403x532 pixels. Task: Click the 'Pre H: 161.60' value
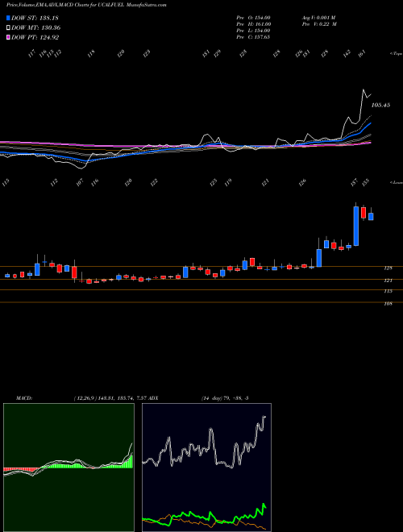coord(254,24)
